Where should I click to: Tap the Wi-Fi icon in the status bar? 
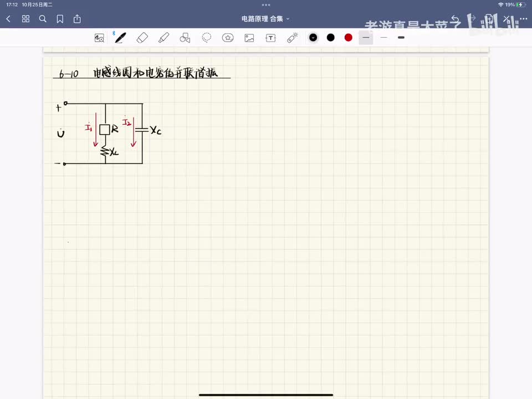[x=501, y=5]
